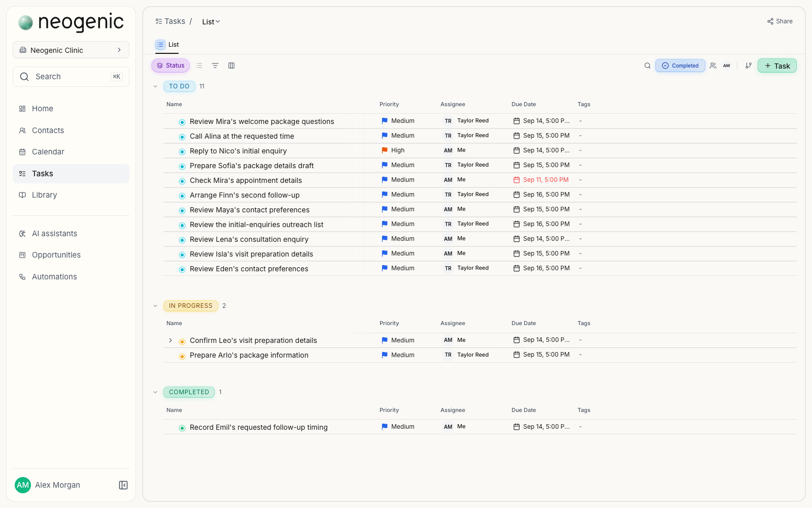Click the Automations icon
812x508 pixels.
point(22,277)
